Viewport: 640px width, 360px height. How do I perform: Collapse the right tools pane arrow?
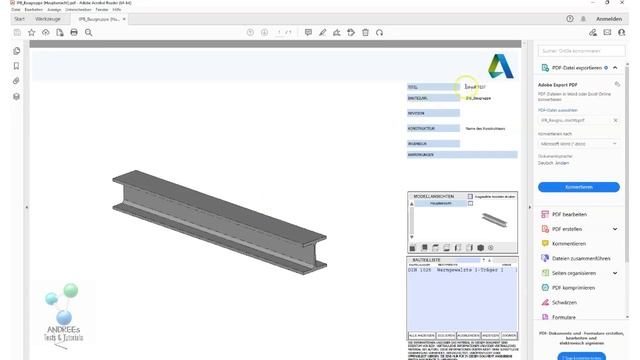(530, 207)
